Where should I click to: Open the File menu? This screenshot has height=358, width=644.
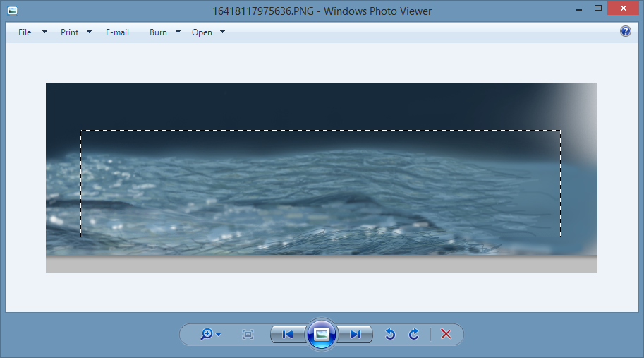25,32
